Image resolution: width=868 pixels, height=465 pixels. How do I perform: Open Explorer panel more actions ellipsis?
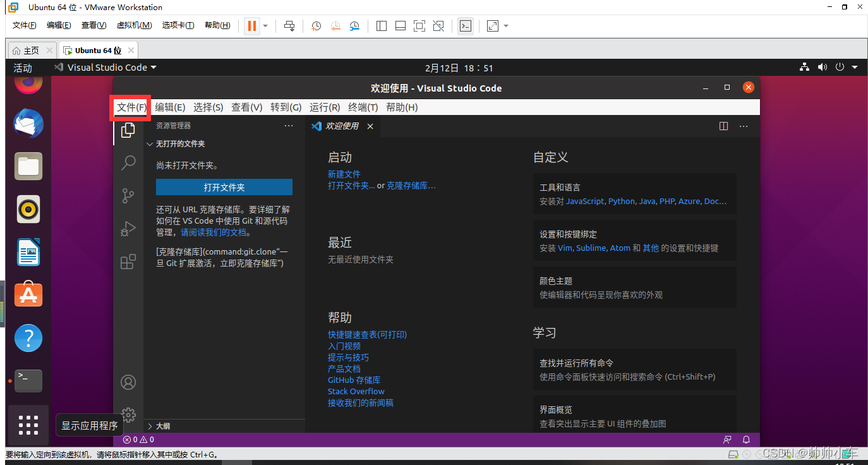289,126
